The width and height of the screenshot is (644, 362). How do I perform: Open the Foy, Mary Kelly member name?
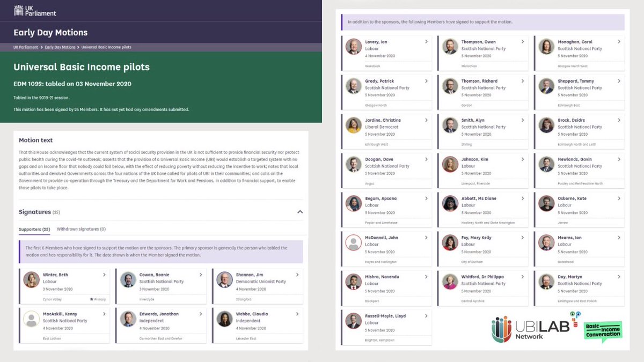(477, 238)
